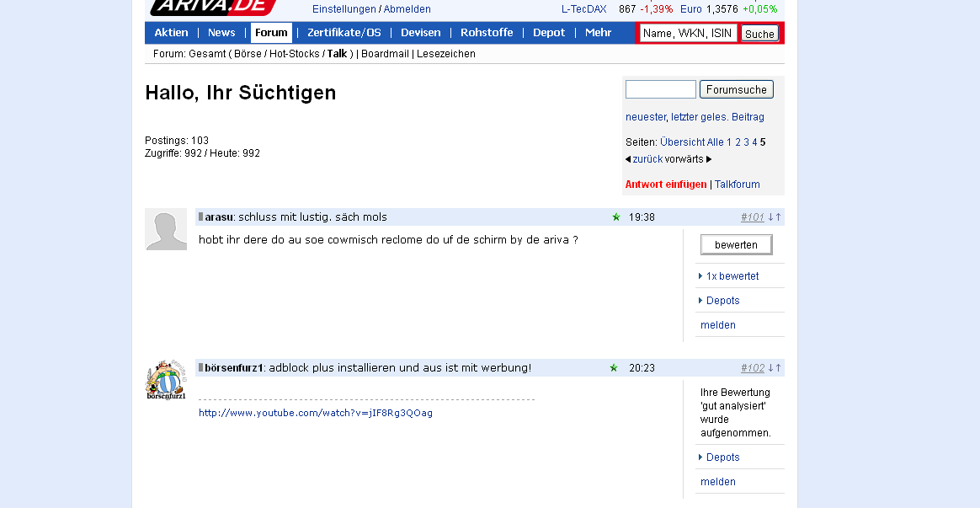The width and height of the screenshot is (980, 508).
Task: Open the Devisen menu
Action: [421, 33]
